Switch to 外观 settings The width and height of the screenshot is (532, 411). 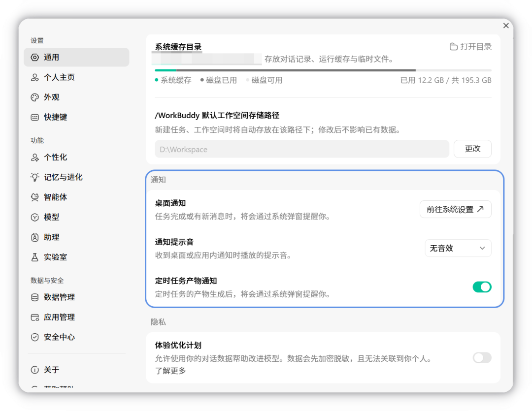[x=76, y=97]
